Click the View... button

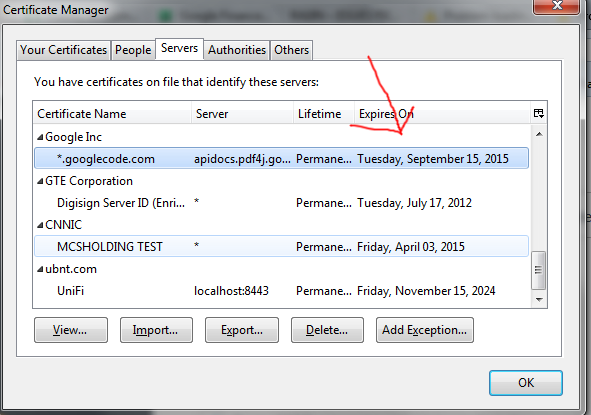point(71,330)
